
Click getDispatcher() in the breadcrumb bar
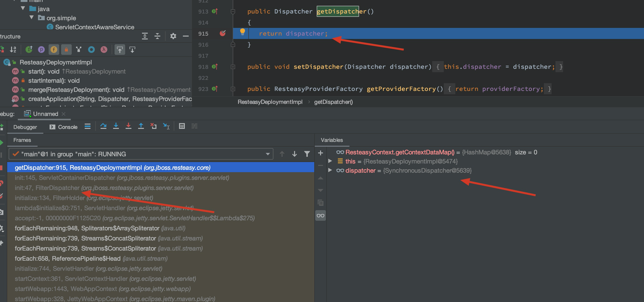[333, 102]
